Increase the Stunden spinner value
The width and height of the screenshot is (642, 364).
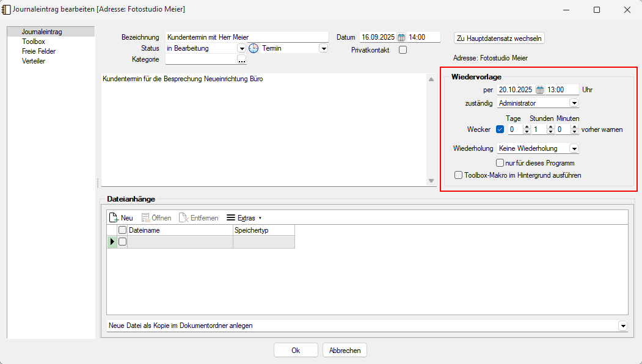550,127
